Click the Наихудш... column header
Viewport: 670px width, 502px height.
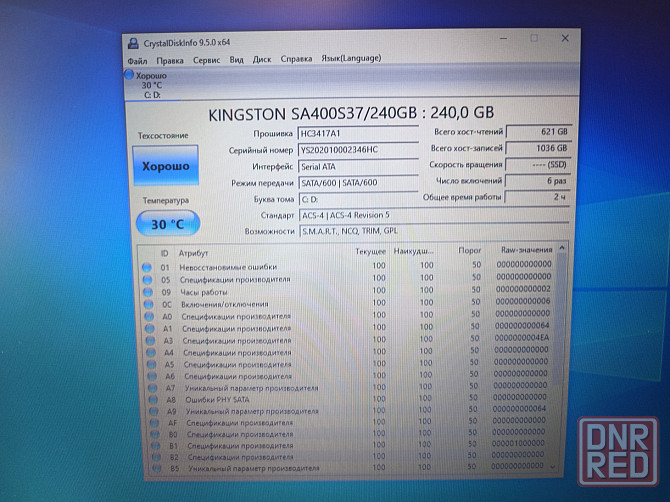click(414, 251)
